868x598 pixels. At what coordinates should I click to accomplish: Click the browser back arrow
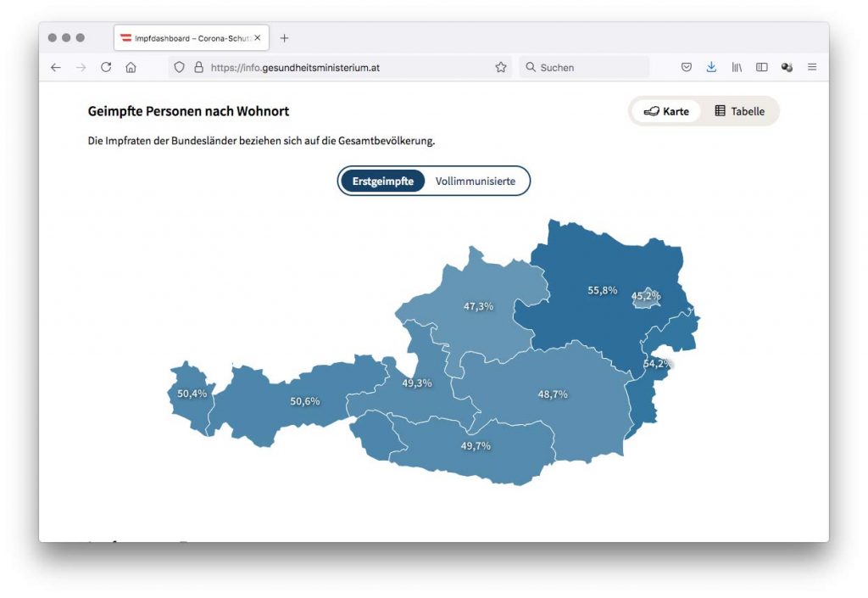pyautogui.click(x=56, y=68)
